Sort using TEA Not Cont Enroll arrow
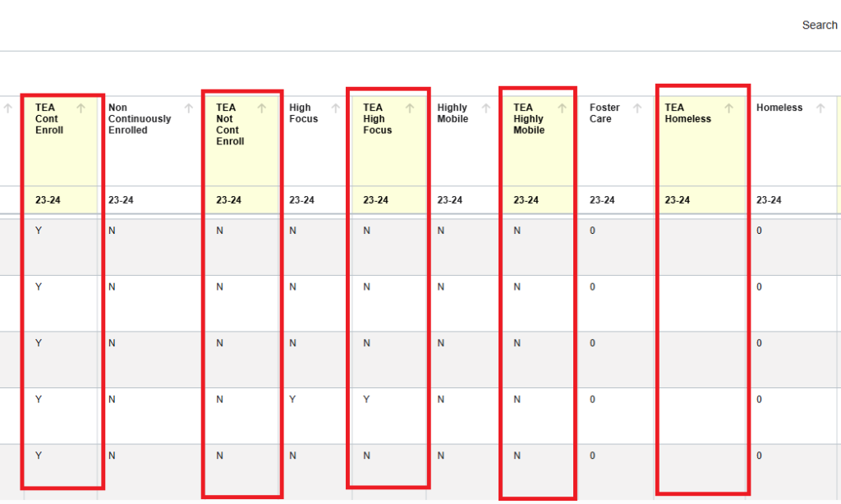 (262, 108)
